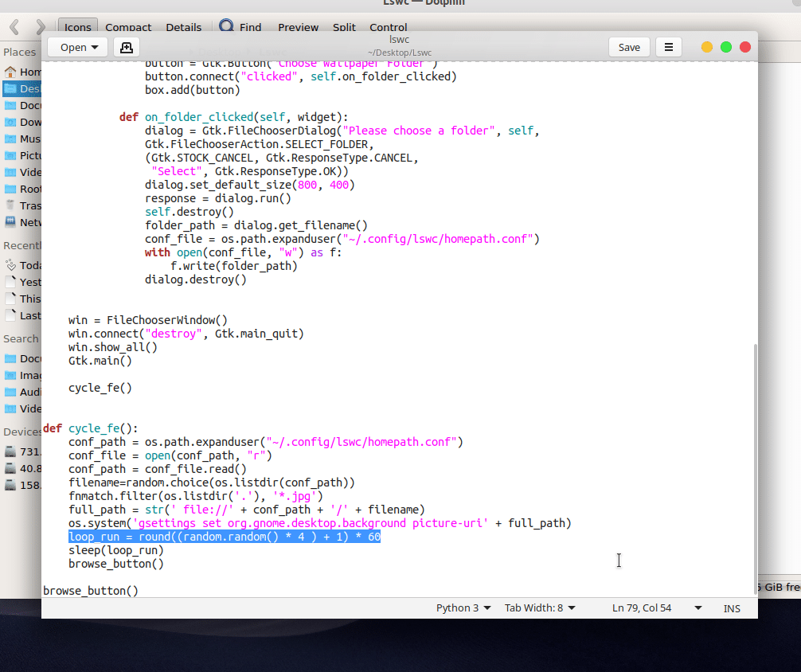Open Documents folder in Places
The width and height of the screenshot is (801, 672).
(22, 105)
